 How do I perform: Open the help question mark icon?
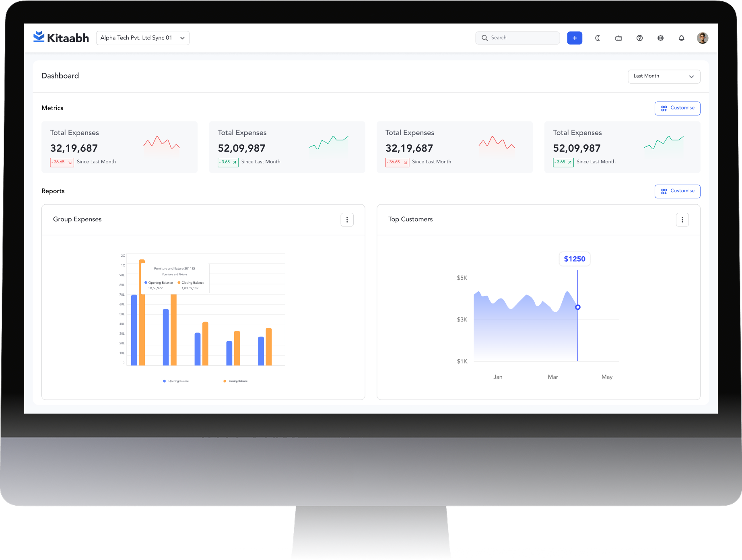(639, 38)
